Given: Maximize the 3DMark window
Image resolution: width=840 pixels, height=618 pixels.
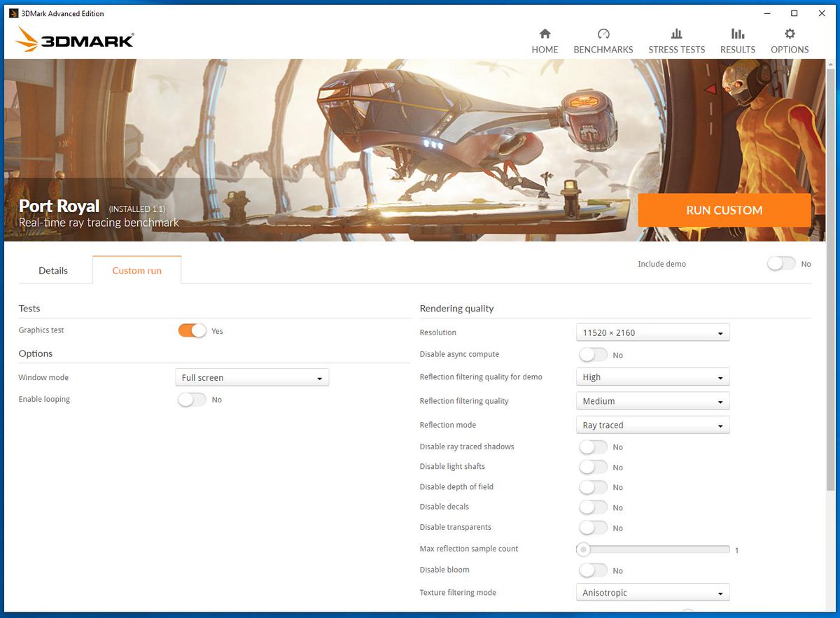Looking at the screenshot, I should point(794,13).
